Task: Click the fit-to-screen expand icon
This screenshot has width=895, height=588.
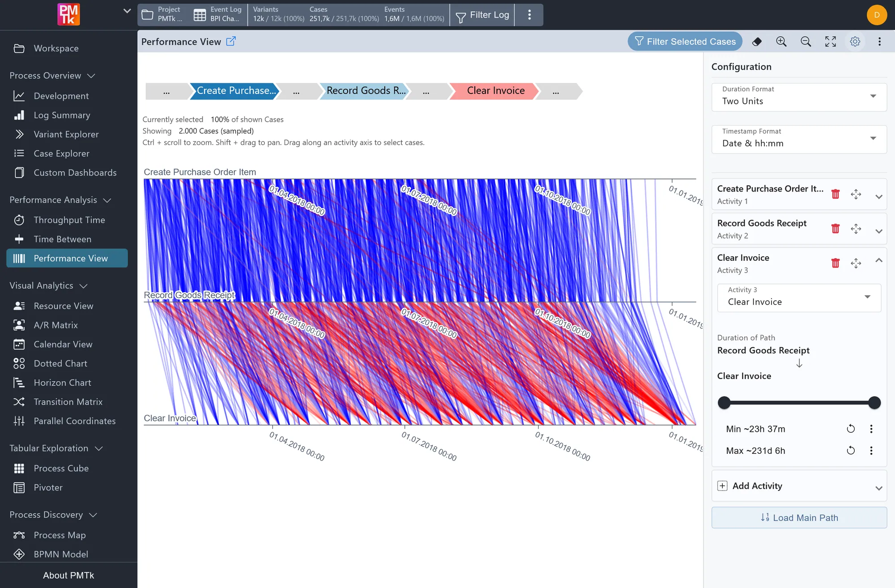Action: tap(831, 42)
